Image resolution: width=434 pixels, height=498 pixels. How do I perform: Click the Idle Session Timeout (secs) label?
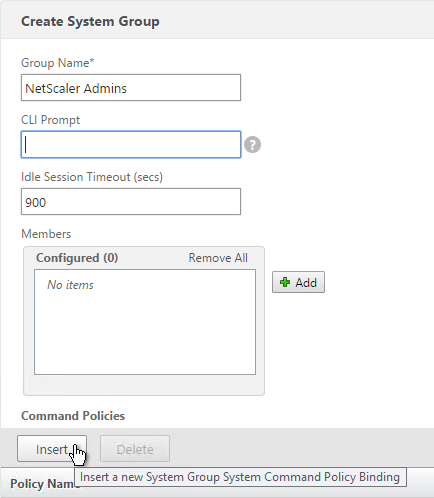(92, 177)
